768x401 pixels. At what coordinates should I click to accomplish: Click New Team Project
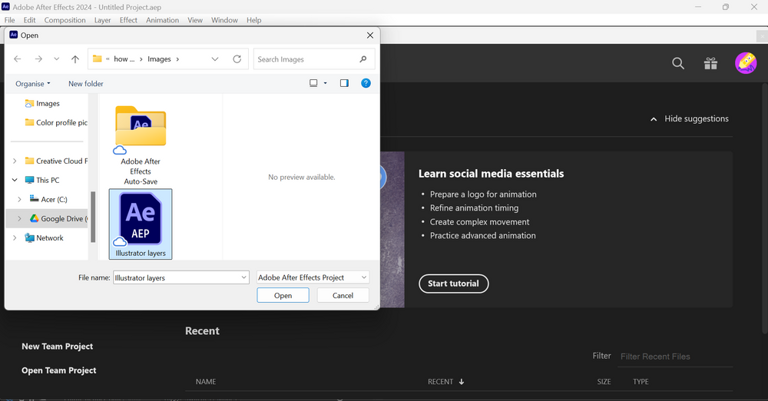57,346
